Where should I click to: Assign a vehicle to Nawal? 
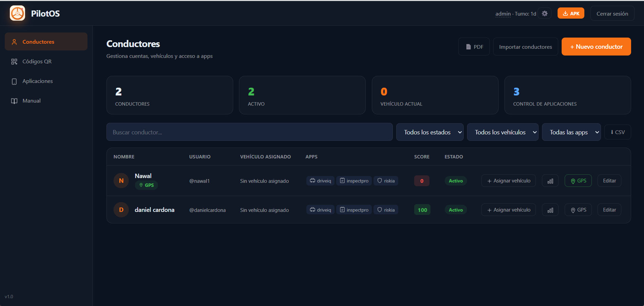coord(508,181)
